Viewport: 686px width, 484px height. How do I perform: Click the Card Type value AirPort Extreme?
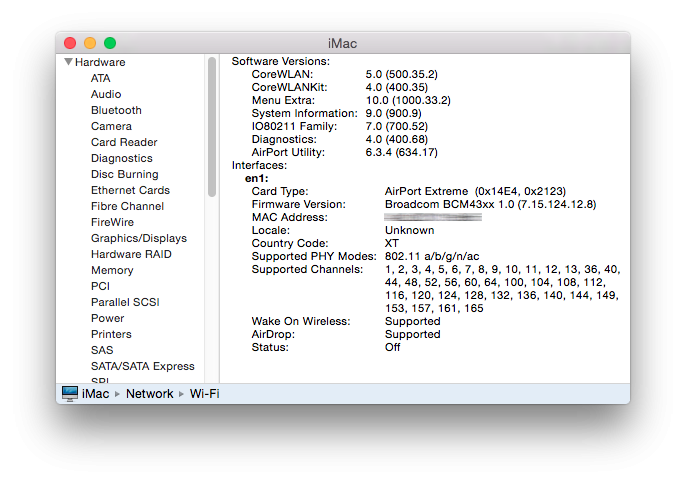(475, 191)
